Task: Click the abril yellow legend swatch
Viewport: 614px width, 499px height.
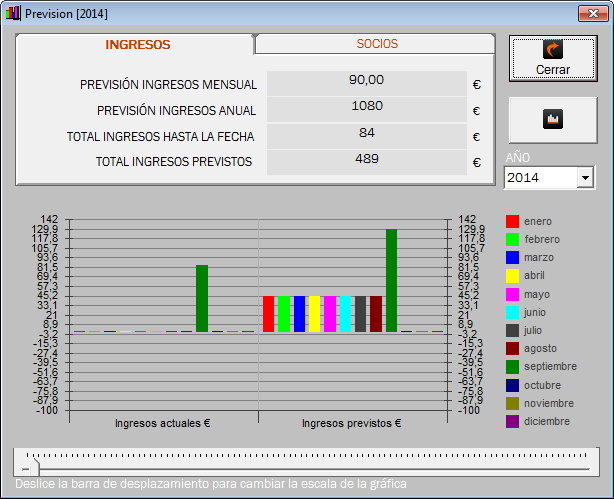Action: click(x=512, y=276)
